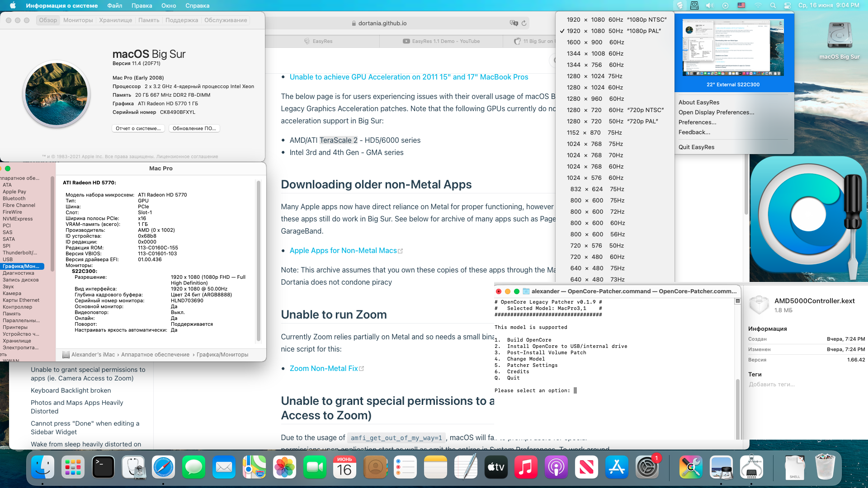Image resolution: width=868 pixels, height=488 pixels.
Task: Select Диагностика in System Information sidebar
Action: pyautogui.click(x=19, y=273)
